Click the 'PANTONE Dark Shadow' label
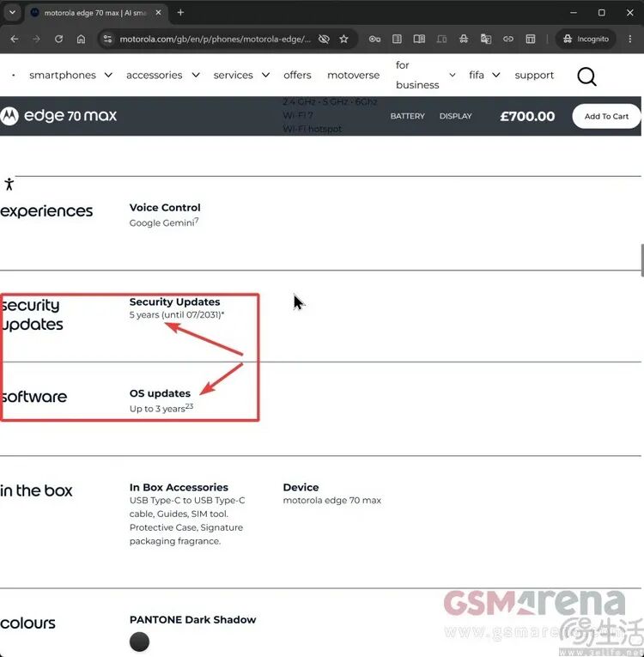Screen dimensions: 644x657 pos(192,619)
